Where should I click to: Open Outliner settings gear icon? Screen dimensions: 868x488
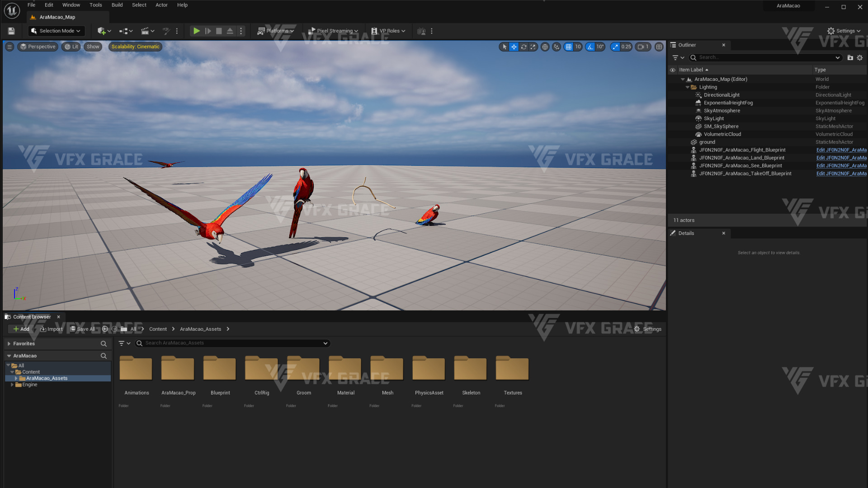(x=860, y=58)
